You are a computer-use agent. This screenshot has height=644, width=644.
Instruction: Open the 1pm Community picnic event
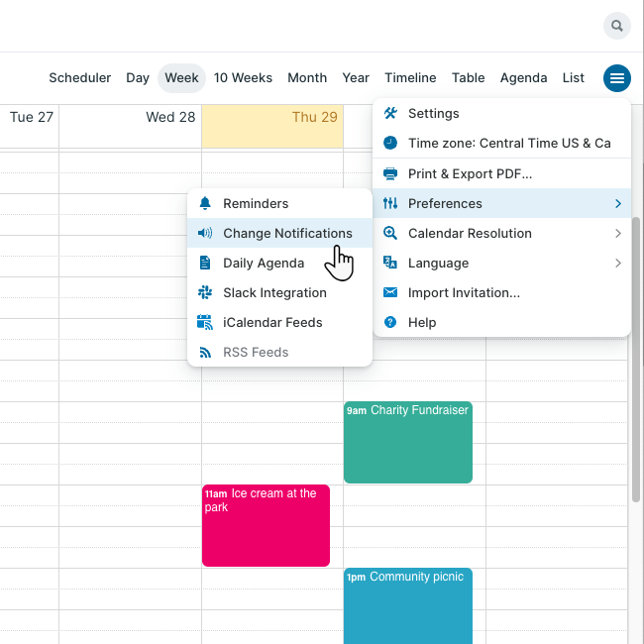(408, 605)
